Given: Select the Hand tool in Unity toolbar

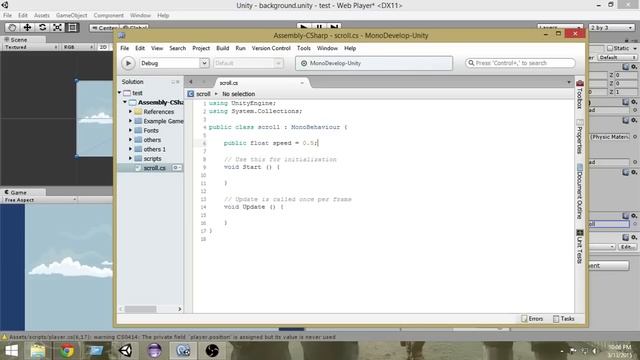Looking at the screenshot, I should (12, 27).
